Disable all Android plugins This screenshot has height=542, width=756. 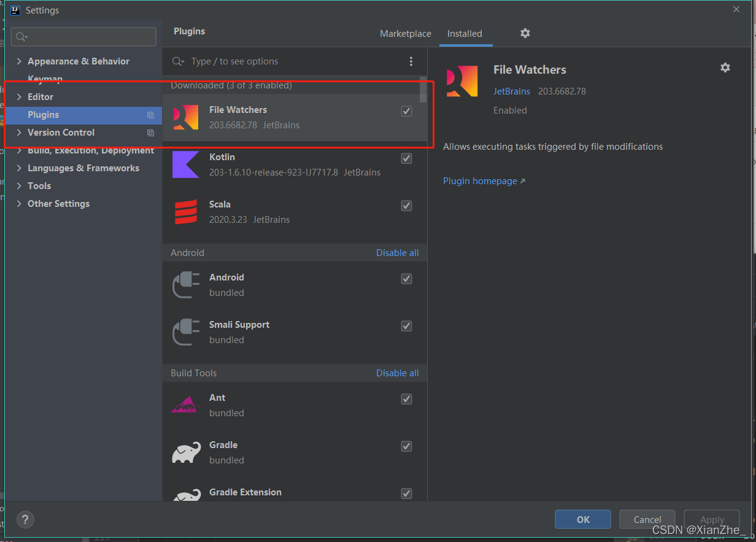[x=398, y=253]
